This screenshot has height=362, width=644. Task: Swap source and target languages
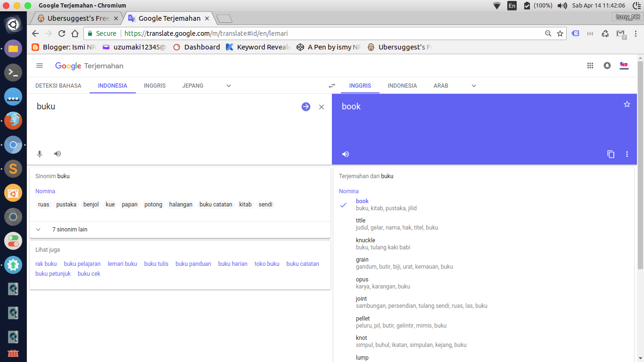tap(332, 86)
